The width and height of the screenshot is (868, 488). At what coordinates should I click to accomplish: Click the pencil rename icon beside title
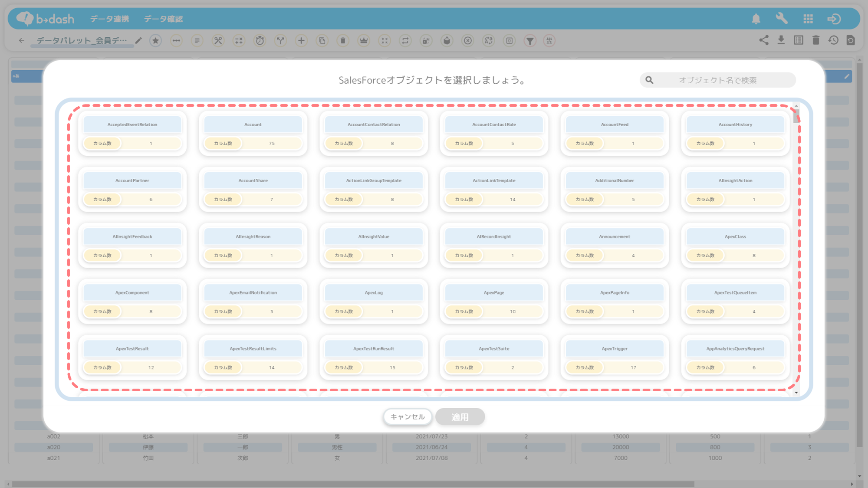[138, 40]
